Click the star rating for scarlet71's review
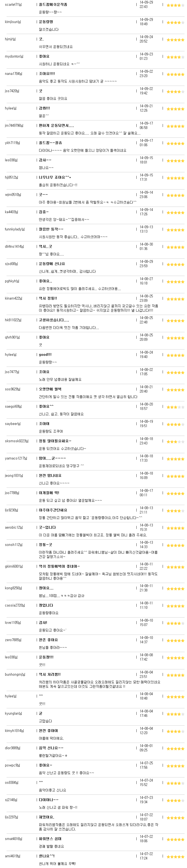 (x=175, y=5)
